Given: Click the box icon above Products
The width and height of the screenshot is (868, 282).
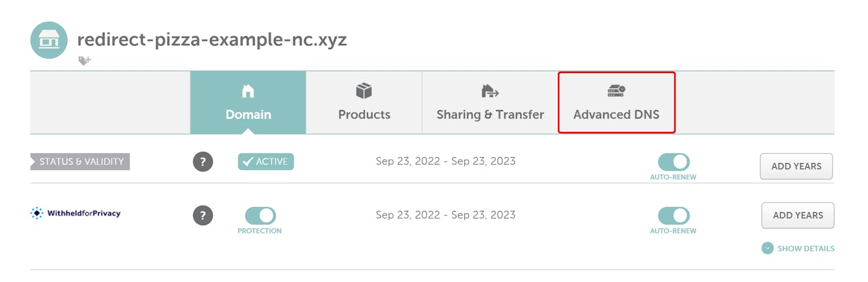Looking at the screenshot, I should click(364, 91).
